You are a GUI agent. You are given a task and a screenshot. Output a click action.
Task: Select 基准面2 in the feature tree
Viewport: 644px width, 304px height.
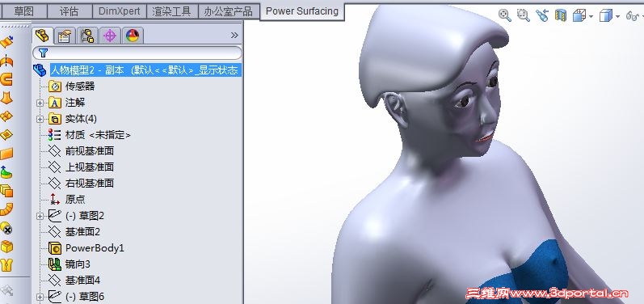click(82, 232)
